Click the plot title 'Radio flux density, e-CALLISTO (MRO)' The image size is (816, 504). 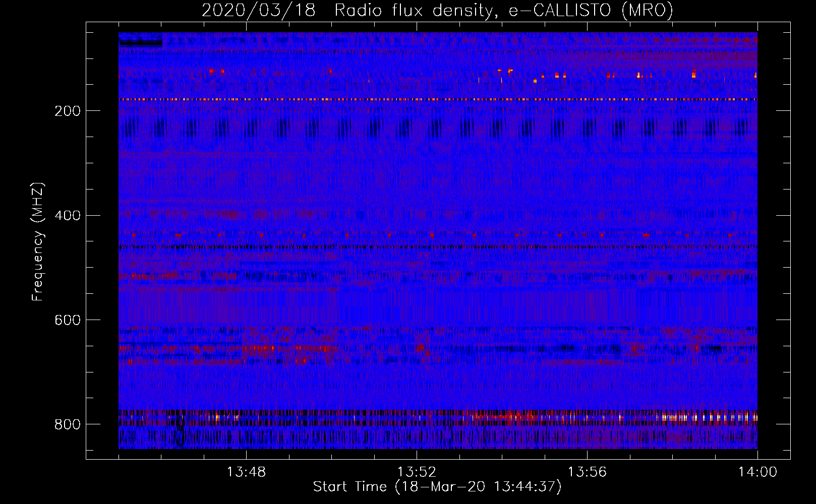click(504, 10)
